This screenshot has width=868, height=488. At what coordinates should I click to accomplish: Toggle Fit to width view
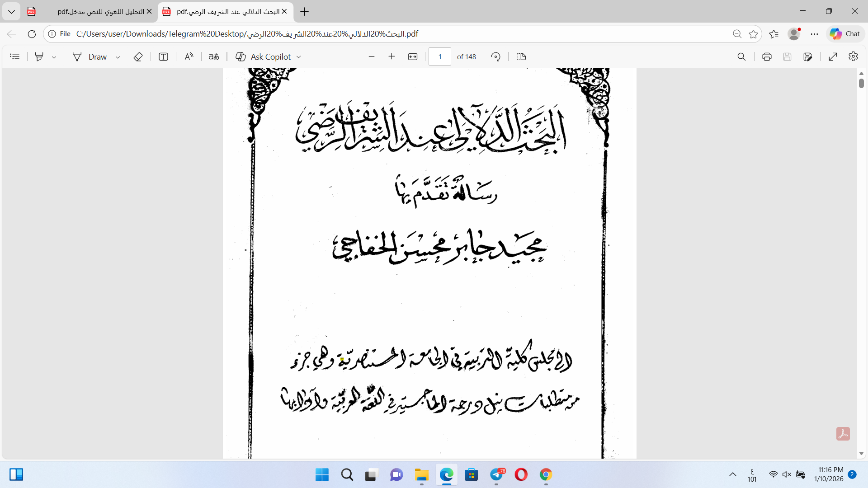tap(413, 56)
